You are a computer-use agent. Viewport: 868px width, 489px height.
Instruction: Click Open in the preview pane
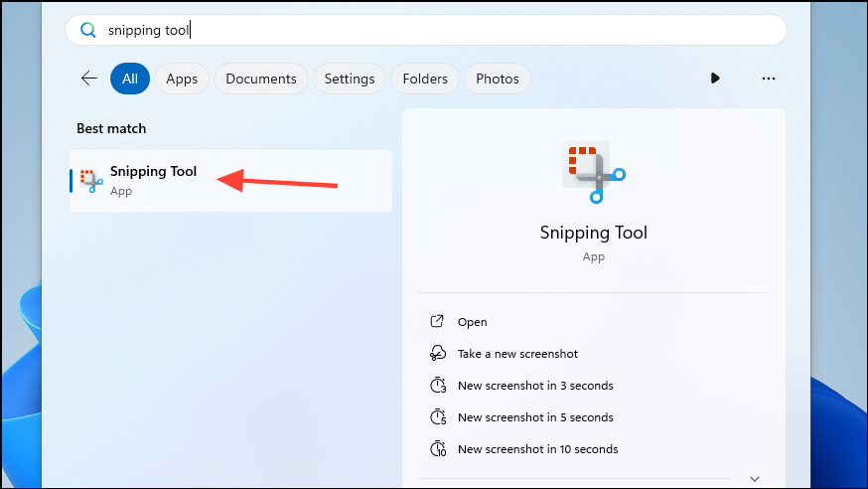pos(472,322)
